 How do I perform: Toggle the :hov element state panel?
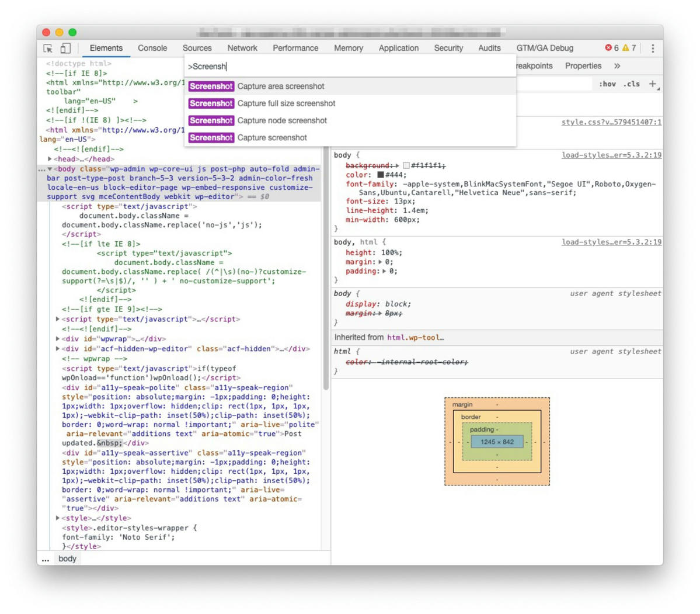point(607,84)
